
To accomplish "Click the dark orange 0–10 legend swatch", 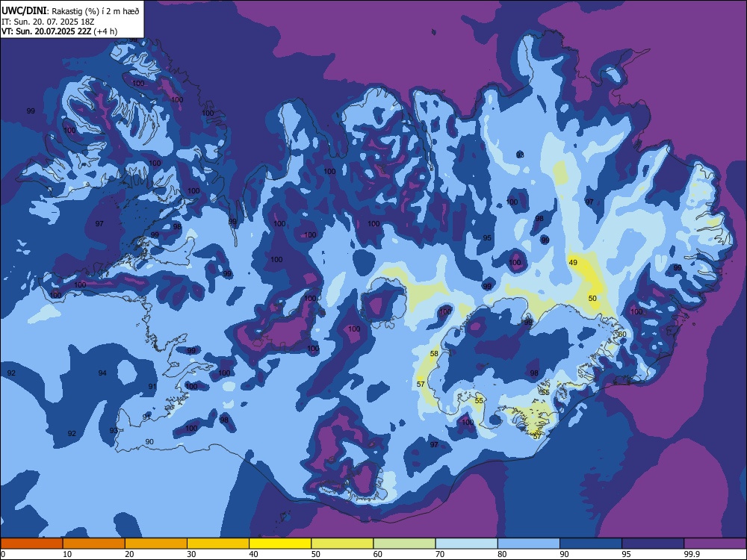I will [x=31, y=544].
